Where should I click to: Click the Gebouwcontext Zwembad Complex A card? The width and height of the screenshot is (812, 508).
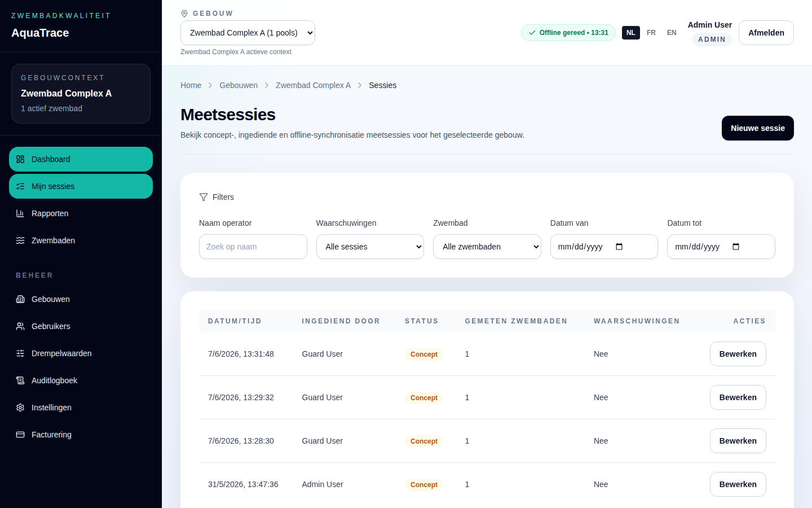(81, 94)
